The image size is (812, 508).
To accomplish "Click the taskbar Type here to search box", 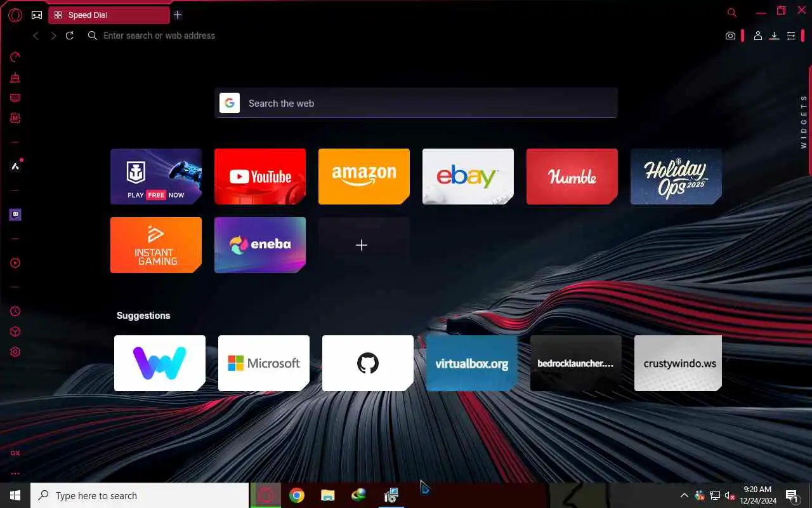I will (x=140, y=495).
